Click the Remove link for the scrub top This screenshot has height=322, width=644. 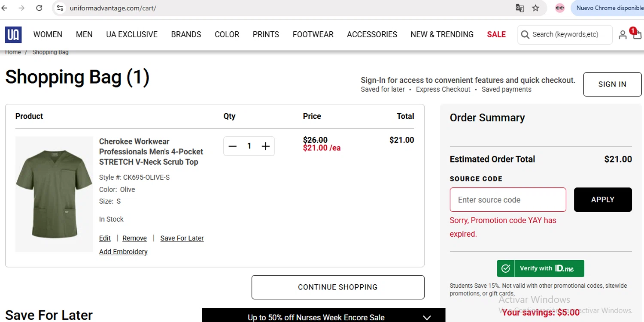tap(134, 238)
